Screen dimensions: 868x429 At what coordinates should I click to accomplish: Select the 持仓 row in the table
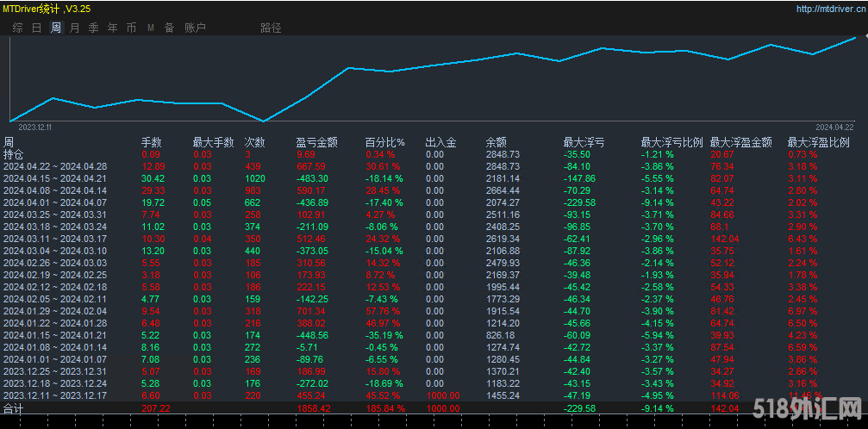(15, 154)
